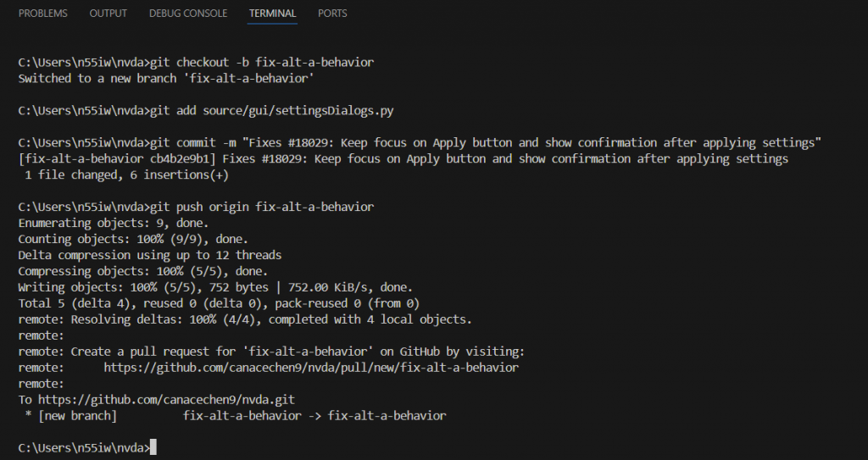
Task: Open the OUTPUT panel tab
Action: (108, 14)
